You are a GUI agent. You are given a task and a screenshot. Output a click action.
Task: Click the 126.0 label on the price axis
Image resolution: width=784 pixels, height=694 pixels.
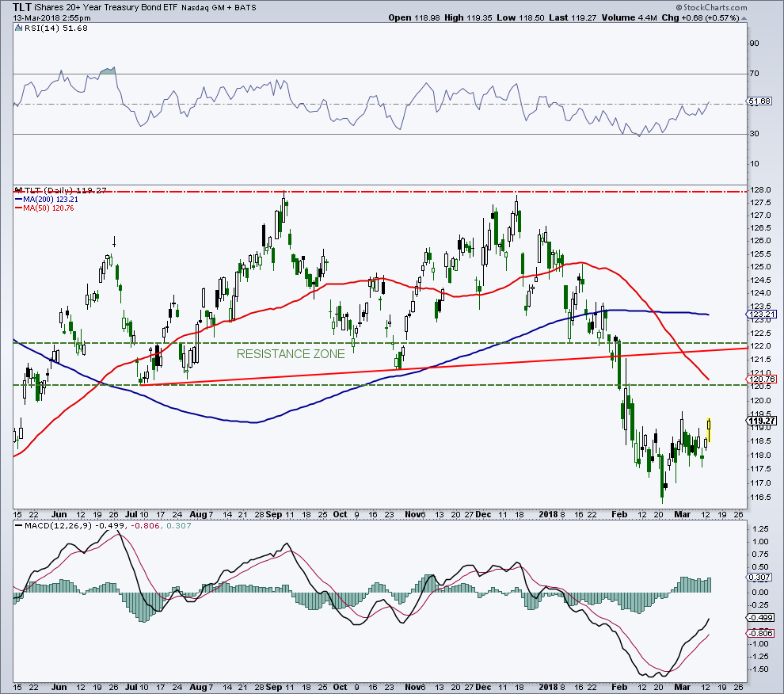[x=760, y=241]
